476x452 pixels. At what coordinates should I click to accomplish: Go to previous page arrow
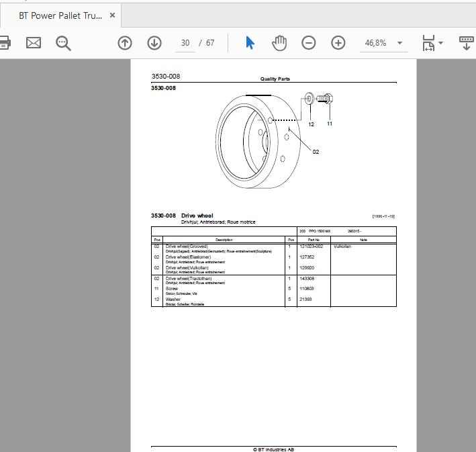click(x=125, y=43)
